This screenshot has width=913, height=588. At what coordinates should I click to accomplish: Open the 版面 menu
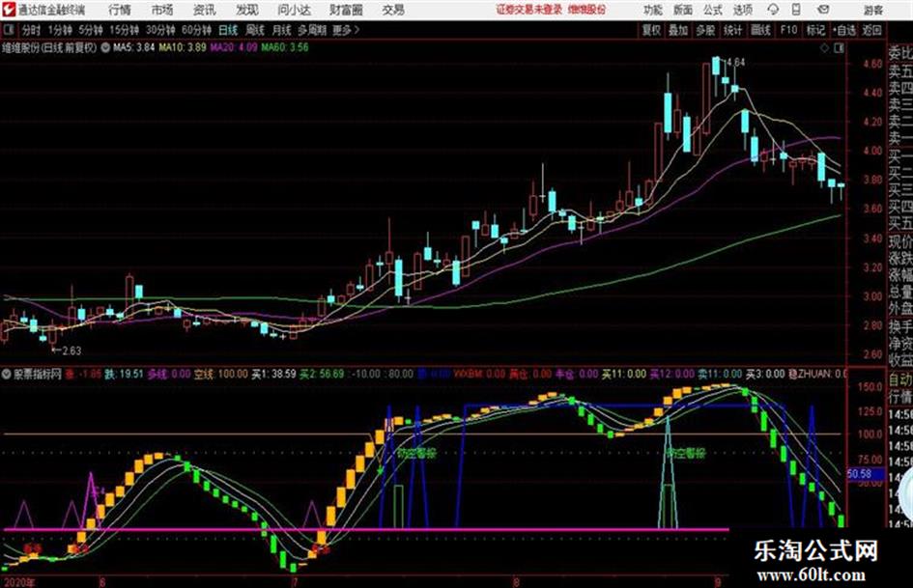(x=683, y=10)
